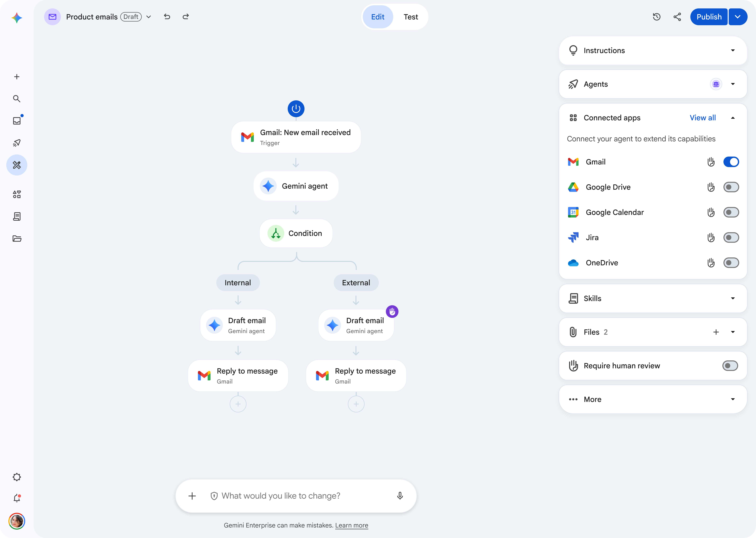Click the shield icon in prompt box

(214, 496)
